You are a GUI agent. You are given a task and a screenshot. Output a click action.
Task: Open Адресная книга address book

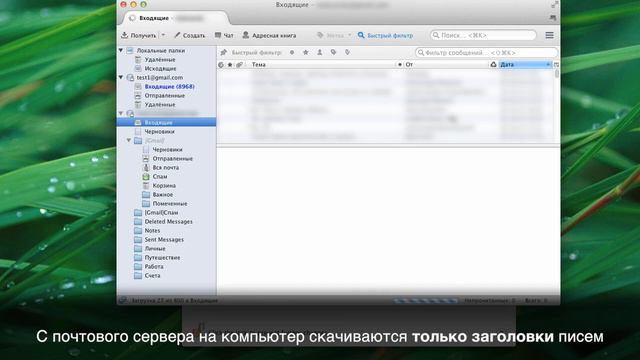click(x=269, y=36)
